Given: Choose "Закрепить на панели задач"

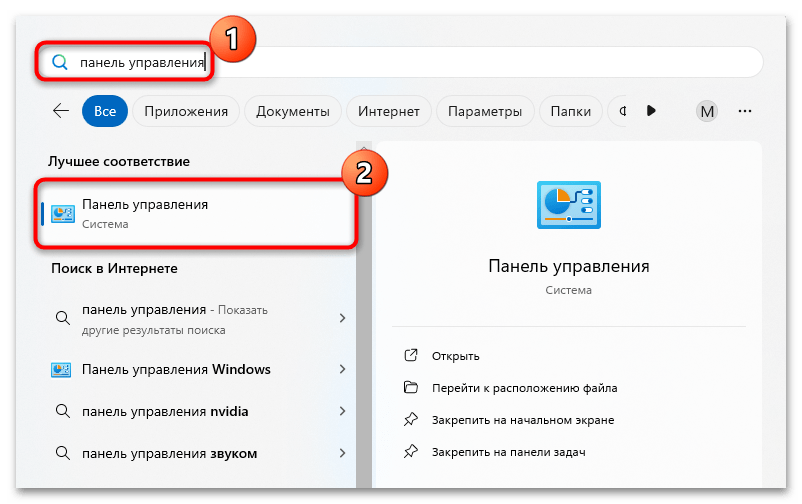Looking at the screenshot, I should 508,452.
